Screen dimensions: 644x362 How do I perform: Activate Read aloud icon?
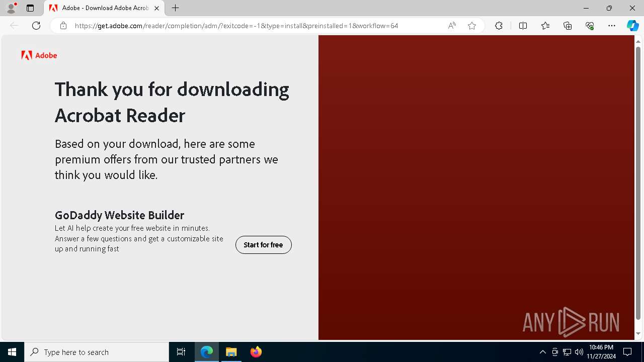(x=452, y=26)
